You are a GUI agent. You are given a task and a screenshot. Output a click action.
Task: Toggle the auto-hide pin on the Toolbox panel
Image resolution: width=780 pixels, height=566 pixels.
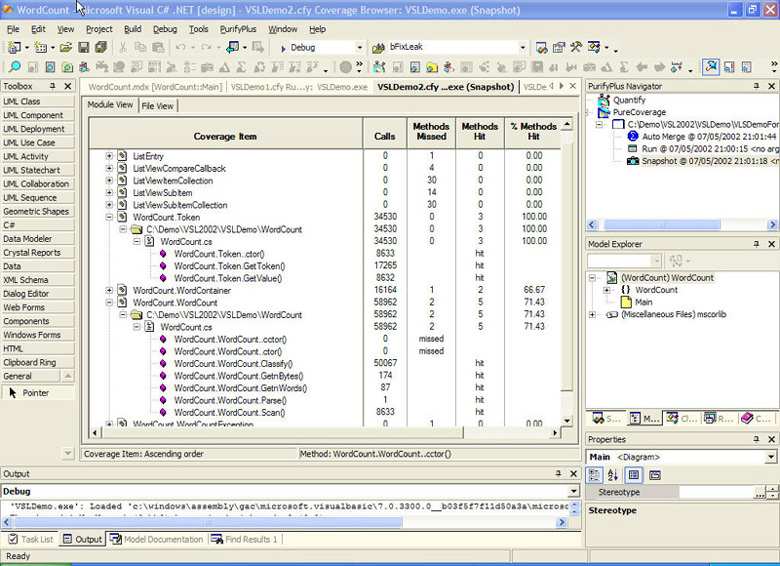52,86
